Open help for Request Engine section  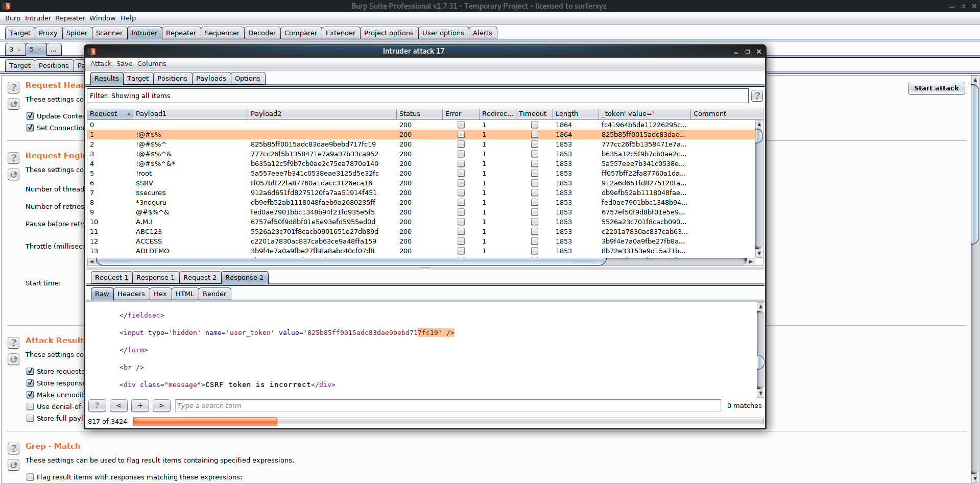[14, 158]
